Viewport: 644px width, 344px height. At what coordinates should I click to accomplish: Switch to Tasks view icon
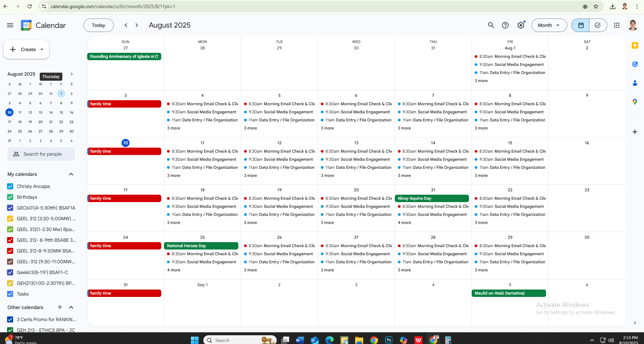pyautogui.click(x=598, y=25)
